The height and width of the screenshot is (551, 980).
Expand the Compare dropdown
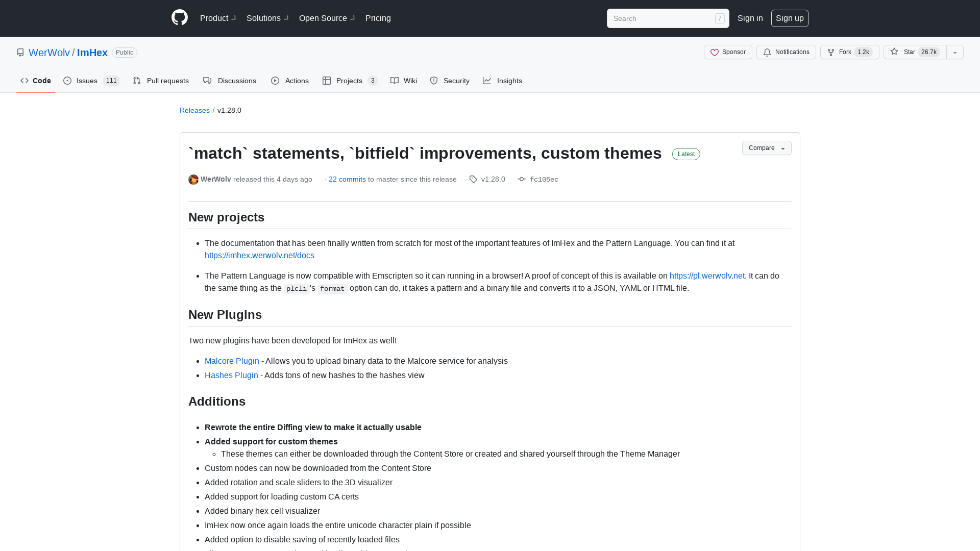(x=767, y=148)
